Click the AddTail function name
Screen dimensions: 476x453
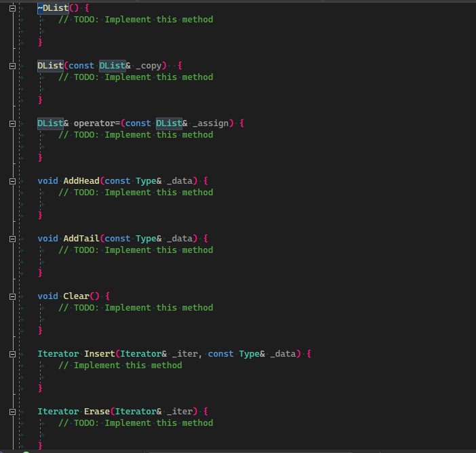[81, 239]
